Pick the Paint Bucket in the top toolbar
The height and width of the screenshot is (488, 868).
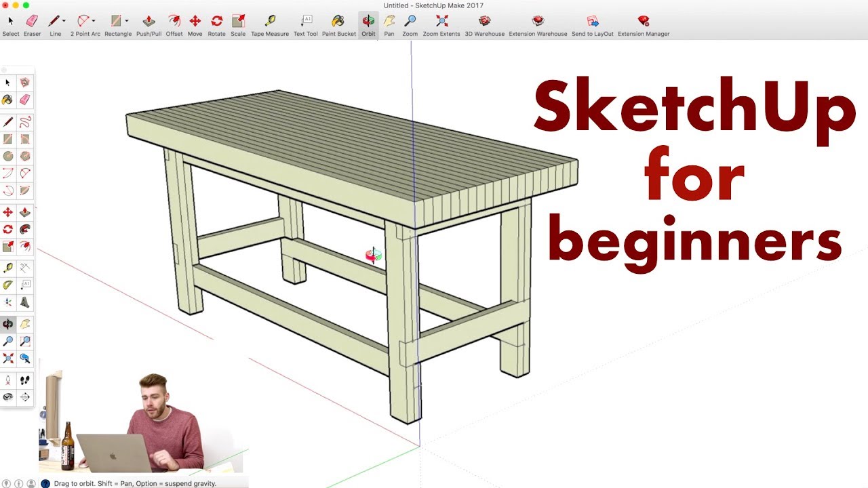(338, 25)
